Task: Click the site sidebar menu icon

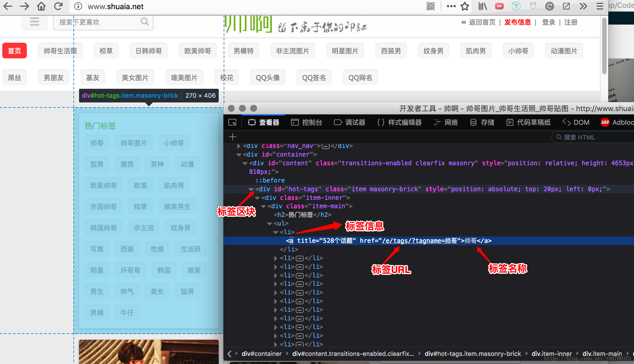Action: (35, 22)
